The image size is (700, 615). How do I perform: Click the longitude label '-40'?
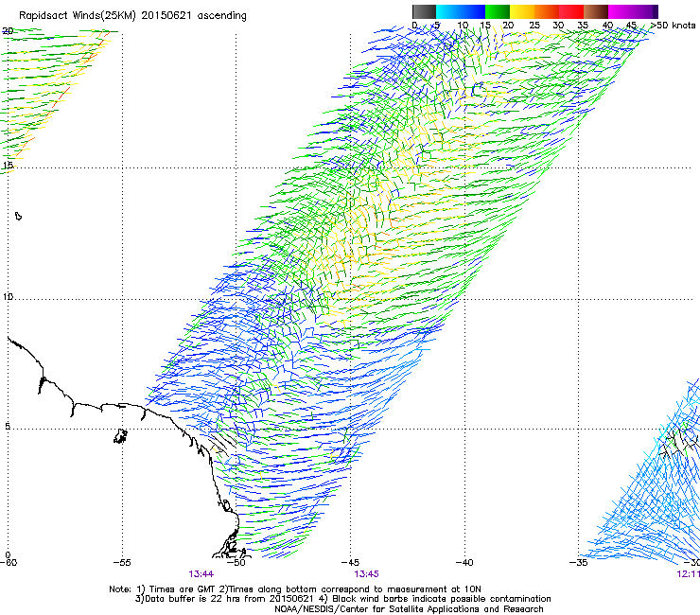tap(464, 563)
